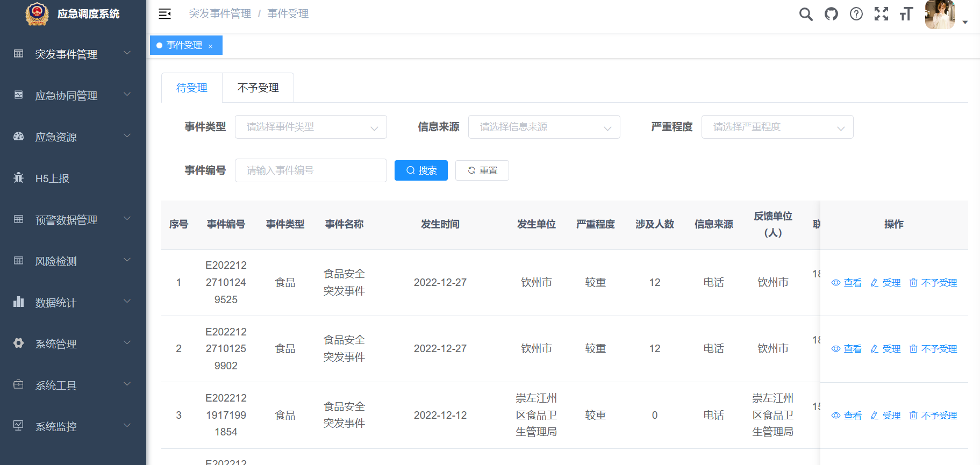Click the 系统工具 toolbox icon

coord(18,384)
